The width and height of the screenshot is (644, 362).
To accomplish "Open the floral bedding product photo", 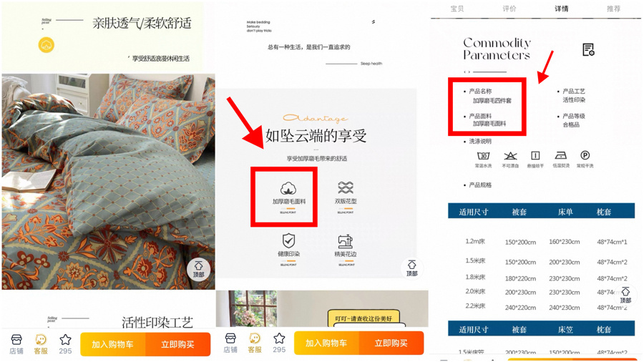I will tap(109, 182).
